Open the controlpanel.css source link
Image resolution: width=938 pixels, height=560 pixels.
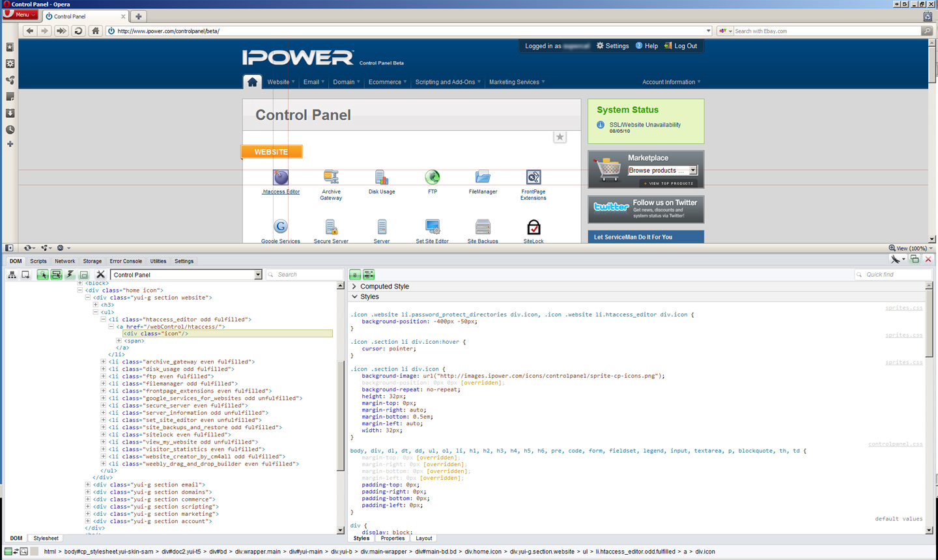pyautogui.click(x=895, y=444)
